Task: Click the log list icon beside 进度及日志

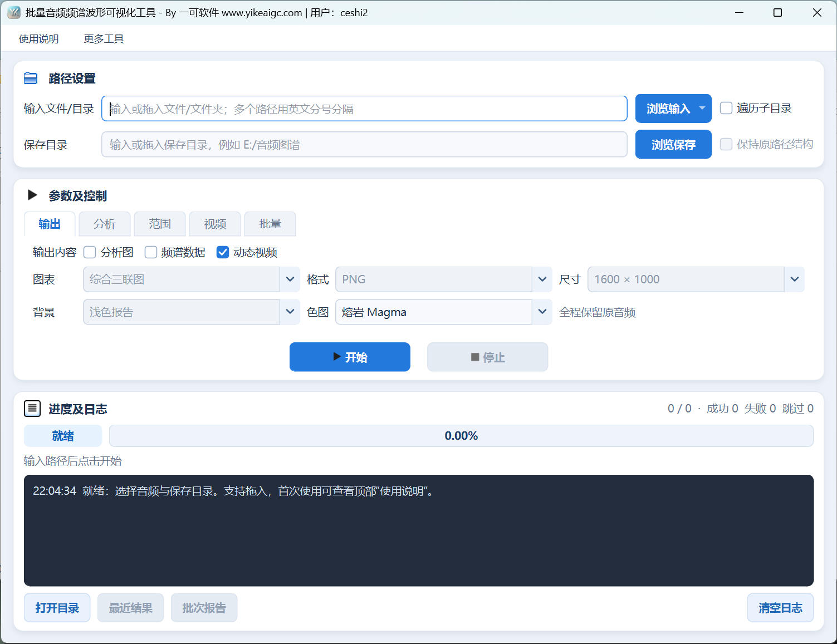Action: click(x=32, y=409)
